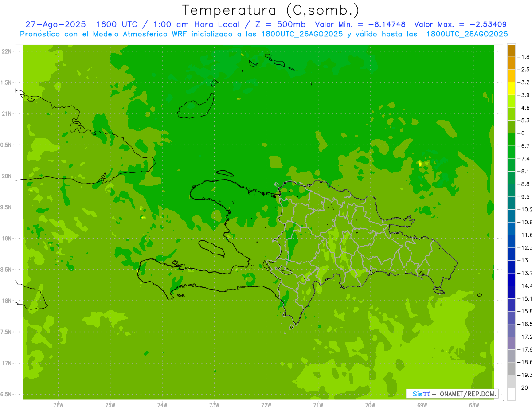Image resolution: width=532 pixels, height=411 pixels.
Task: Click the title Temperatura (C,somb.)
Action: [x=270, y=11]
